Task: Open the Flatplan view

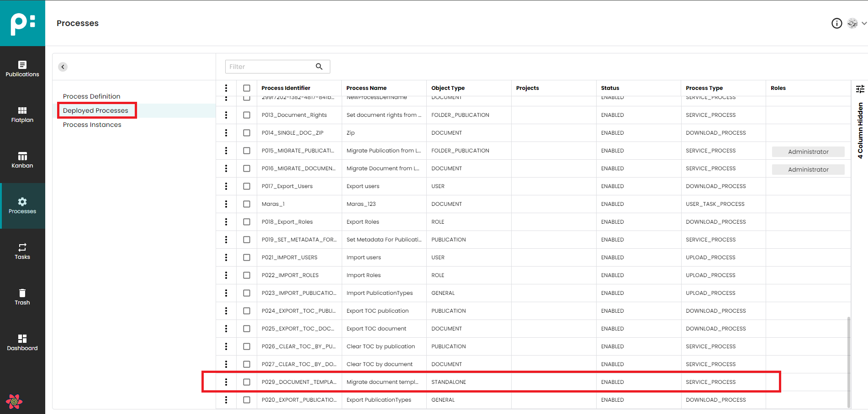Action: (22, 114)
